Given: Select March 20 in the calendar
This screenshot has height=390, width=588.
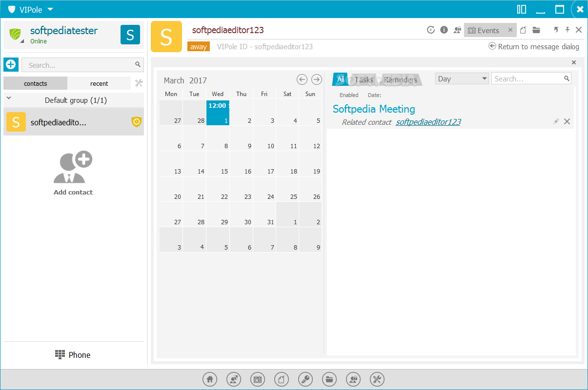Looking at the screenshot, I should coord(171,189).
